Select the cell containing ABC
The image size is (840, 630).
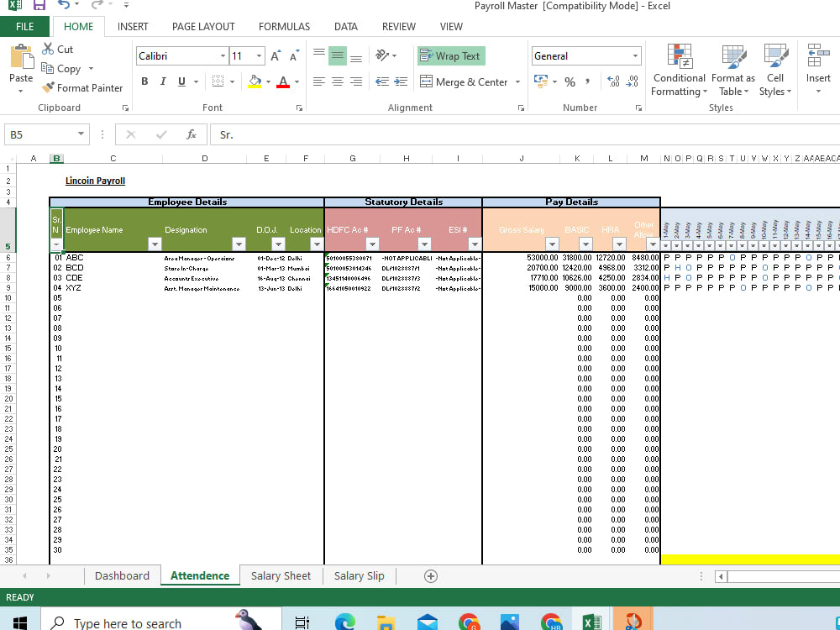coord(113,258)
